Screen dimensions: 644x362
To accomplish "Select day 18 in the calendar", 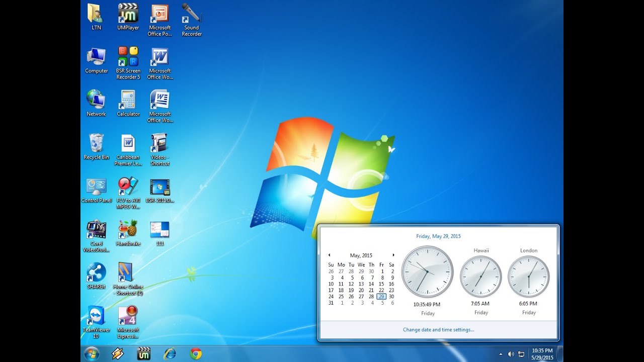I will point(341,290).
